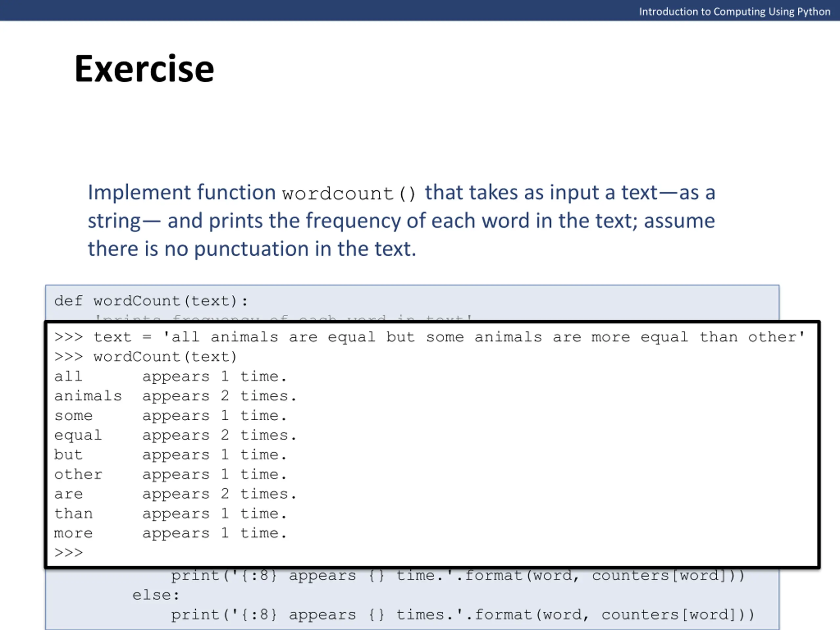Click the line assigning text = 'all animals…'
Viewport: 840px width, 630px height.
click(430, 337)
